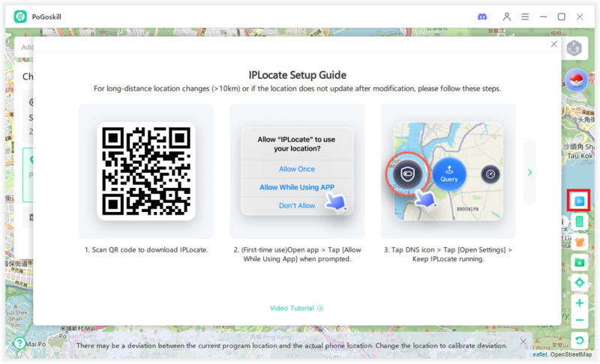Click the IPLocate blue icon in sidebar
Screen dimensions: 600x364
pyautogui.click(x=579, y=200)
